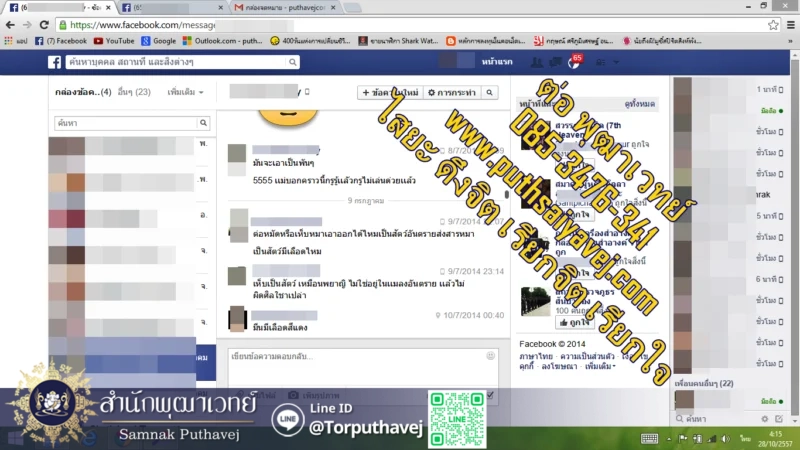Screen dimensions: 800x450
Task: Open chat sidebar settings gear
Action: point(764,419)
